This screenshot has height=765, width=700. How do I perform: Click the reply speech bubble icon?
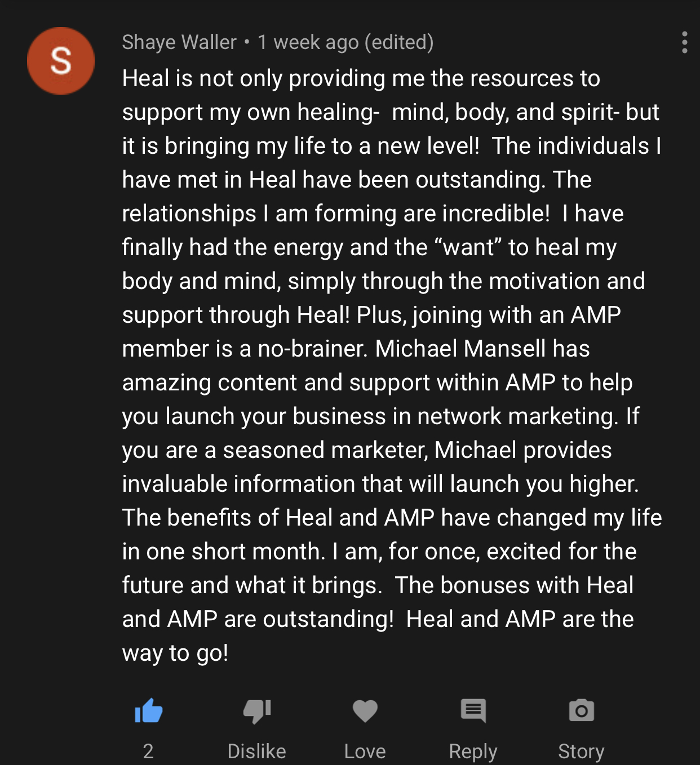(473, 711)
